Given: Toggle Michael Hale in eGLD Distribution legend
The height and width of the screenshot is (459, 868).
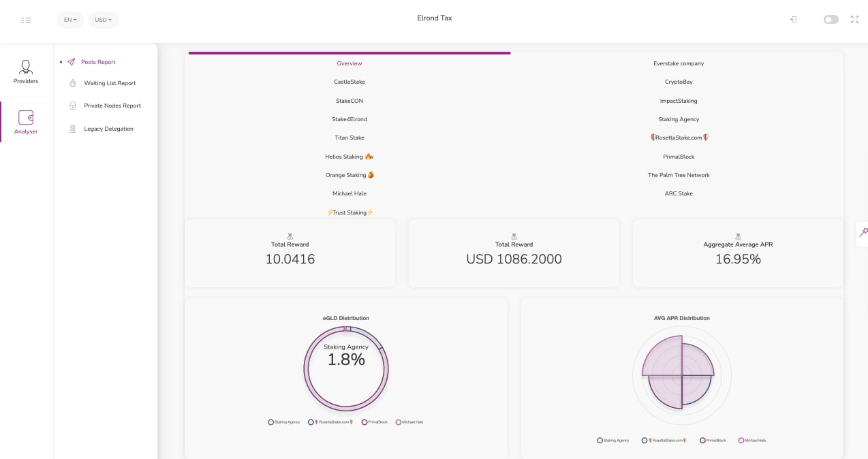Looking at the screenshot, I should 409,422.
